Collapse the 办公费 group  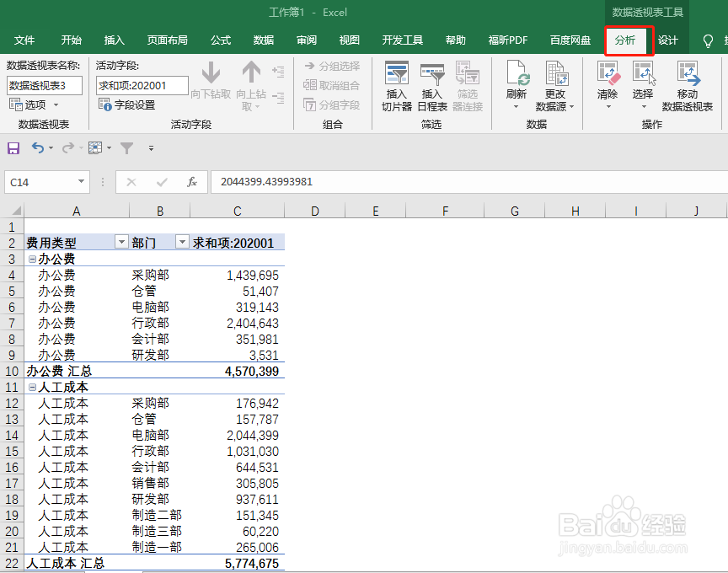(x=30, y=259)
